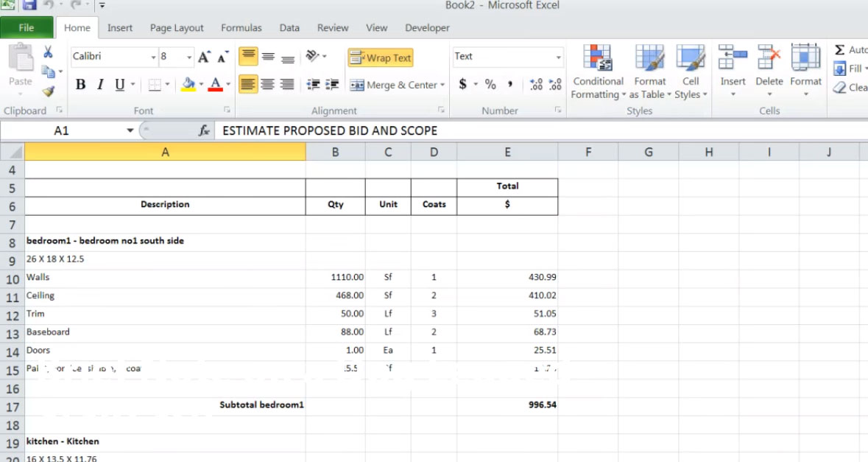Expand the Merge & Center dropdown arrow

point(442,85)
